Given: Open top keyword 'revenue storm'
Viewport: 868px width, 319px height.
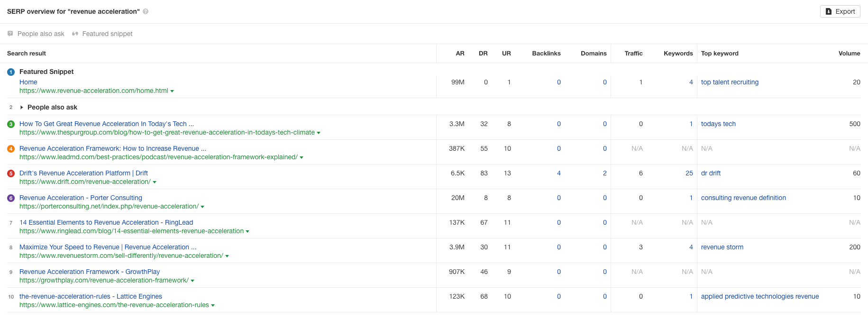Looking at the screenshot, I should [x=722, y=247].
